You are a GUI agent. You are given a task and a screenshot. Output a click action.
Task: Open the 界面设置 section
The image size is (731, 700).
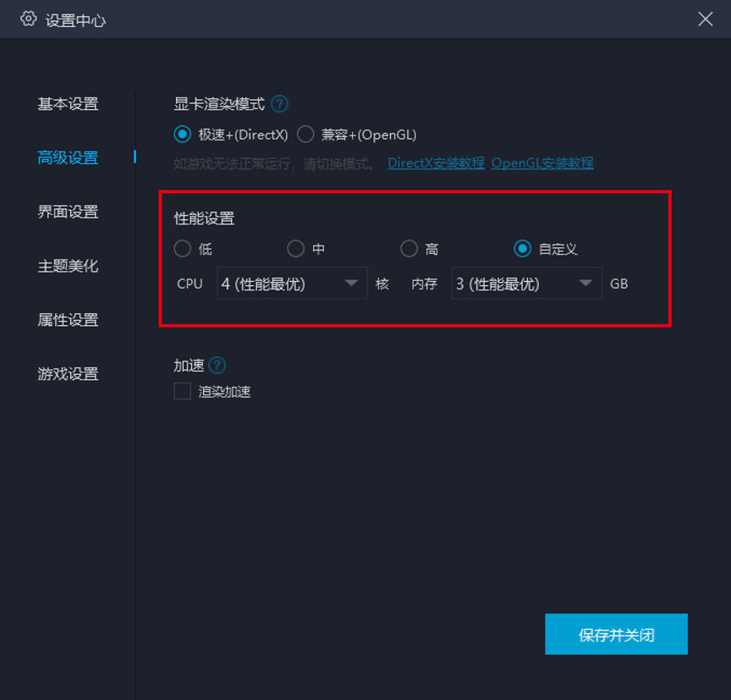pyautogui.click(x=68, y=212)
